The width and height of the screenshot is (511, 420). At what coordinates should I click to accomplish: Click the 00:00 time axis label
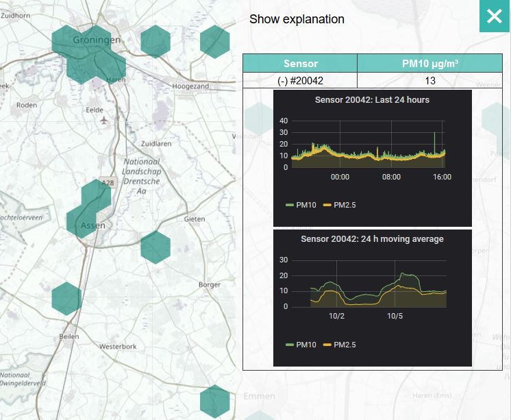pyautogui.click(x=340, y=177)
